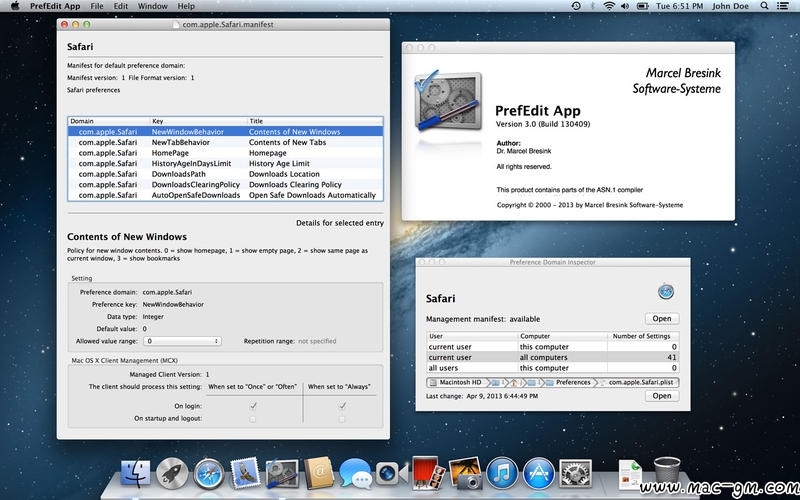
Task: Click PrefEdit App logo in About window
Action: pos(448,101)
